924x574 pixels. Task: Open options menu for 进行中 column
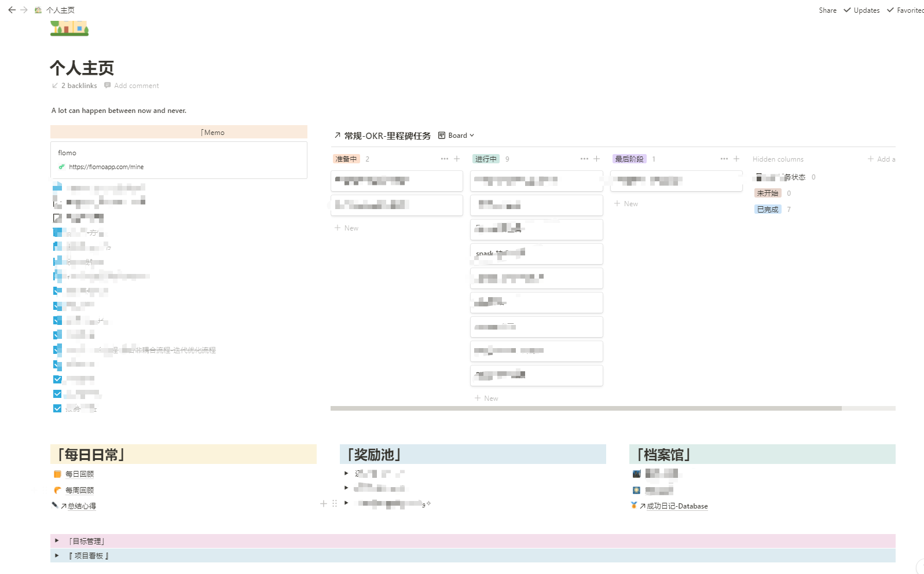tap(584, 159)
